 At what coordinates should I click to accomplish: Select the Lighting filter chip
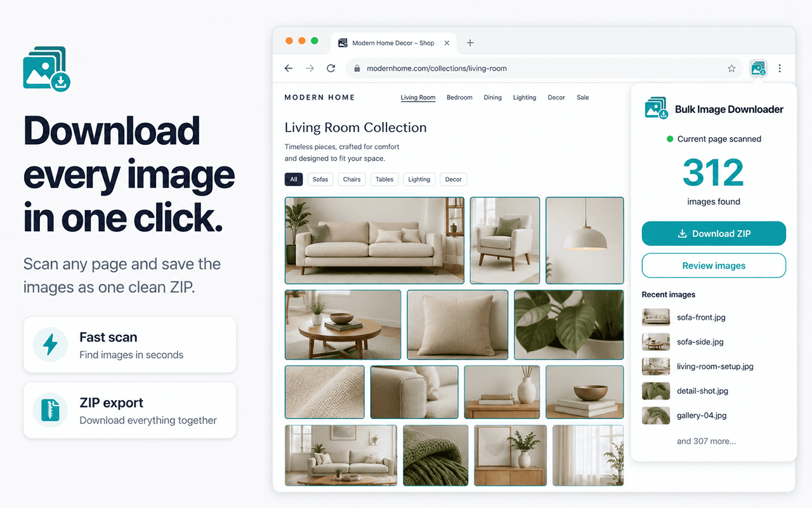point(419,179)
